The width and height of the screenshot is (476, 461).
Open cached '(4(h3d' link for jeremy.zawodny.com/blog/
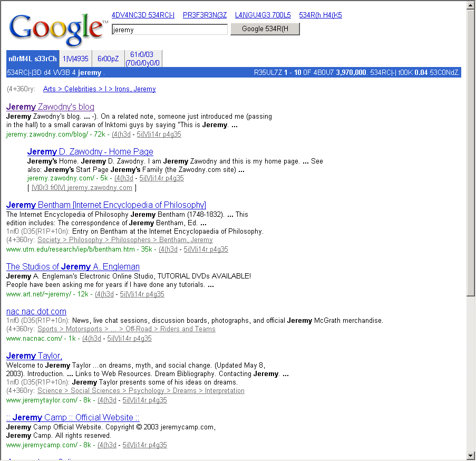coord(121,134)
